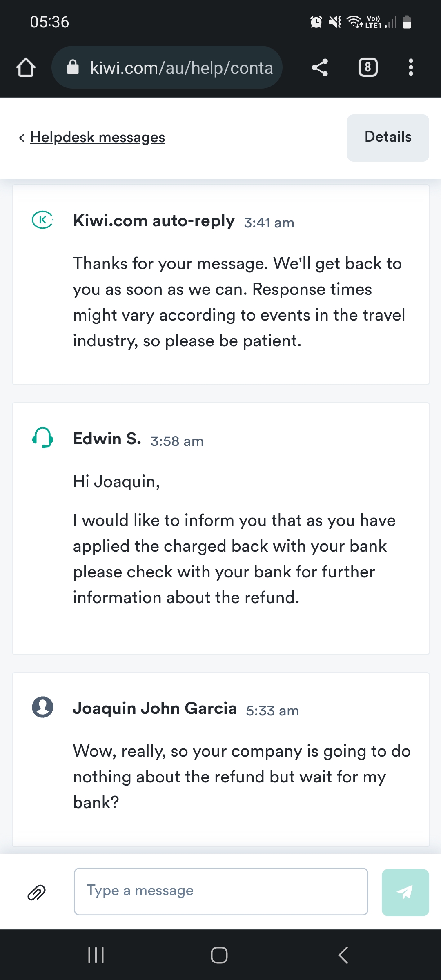Image resolution: width=441 pixels, height=980 pixels.
Task: Tap the padlock site security icon
Action: tap(73, 67)
